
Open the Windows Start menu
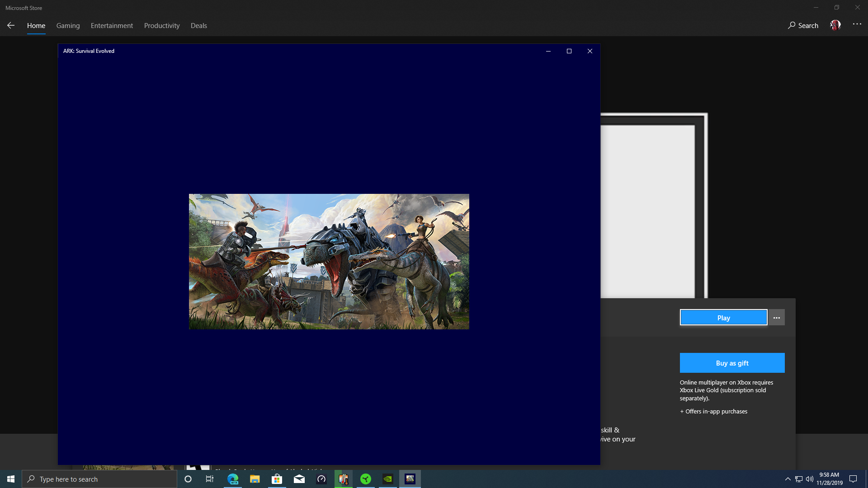click(11, 479)
